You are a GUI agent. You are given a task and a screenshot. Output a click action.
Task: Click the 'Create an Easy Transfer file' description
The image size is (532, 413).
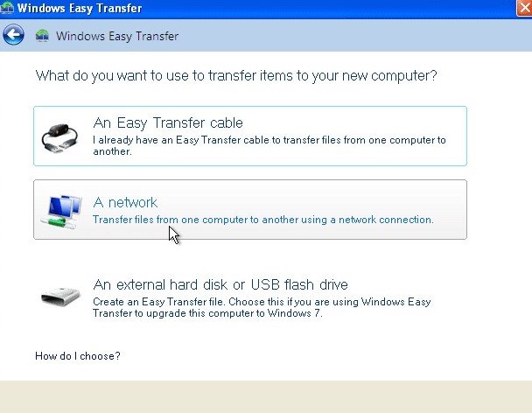262,307
